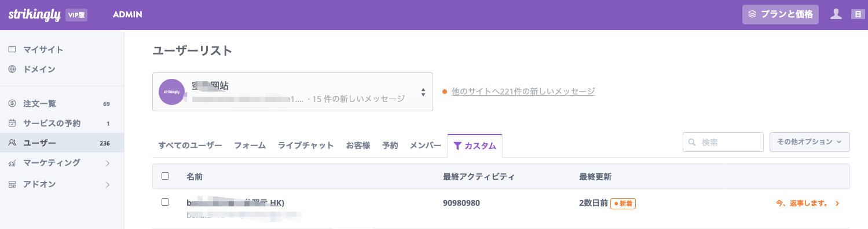The image size is (868, 229).
Task: Select the ドメイン globe icon
Action: pyautogui.click(x=12, y=69)
